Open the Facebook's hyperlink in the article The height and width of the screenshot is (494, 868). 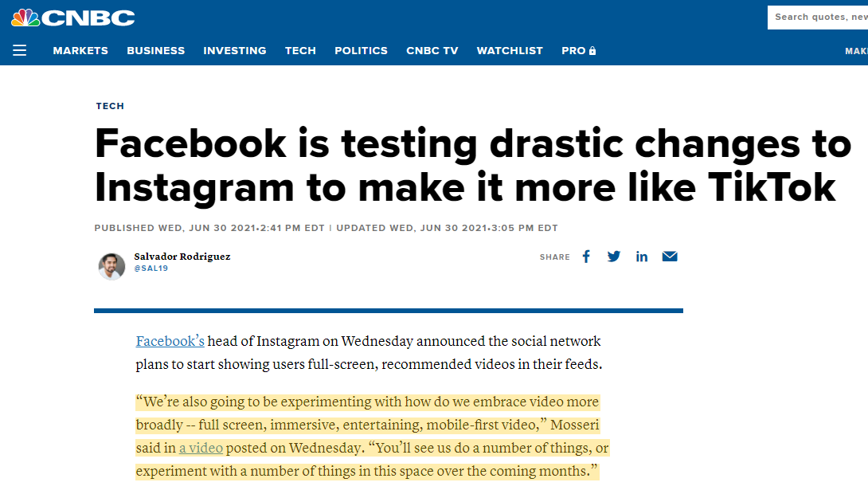click(170, 341)
